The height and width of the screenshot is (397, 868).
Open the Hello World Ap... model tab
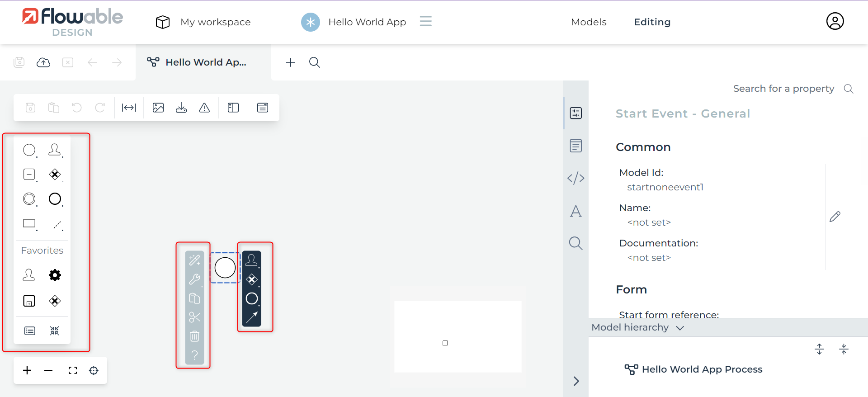(x=205, y=62)
